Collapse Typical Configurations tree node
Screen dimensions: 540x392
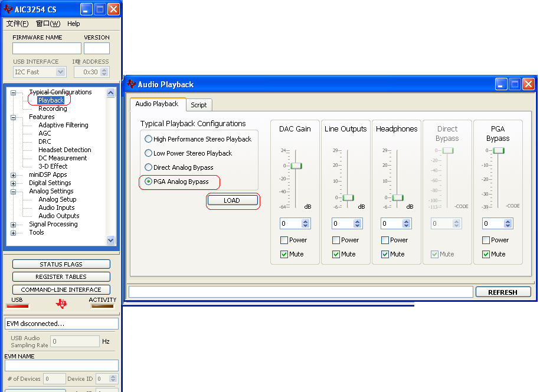[x=13, y=93]
